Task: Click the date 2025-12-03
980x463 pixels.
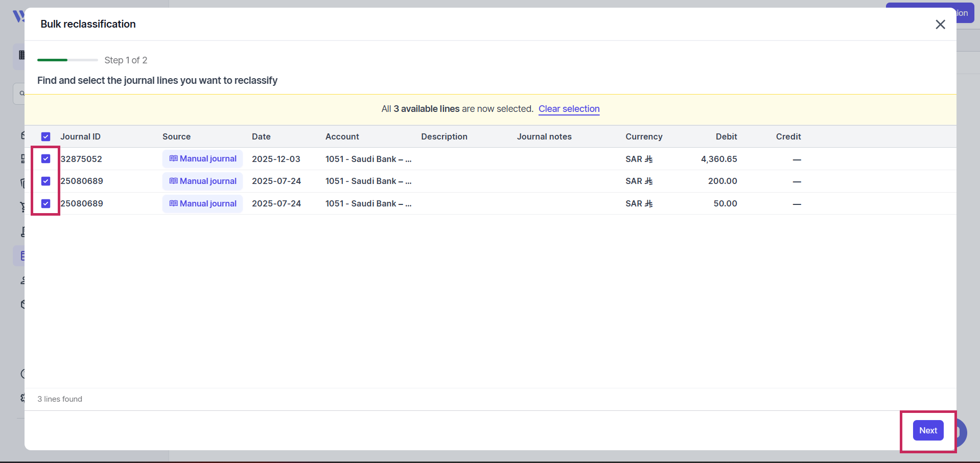Action: (276, 159)
